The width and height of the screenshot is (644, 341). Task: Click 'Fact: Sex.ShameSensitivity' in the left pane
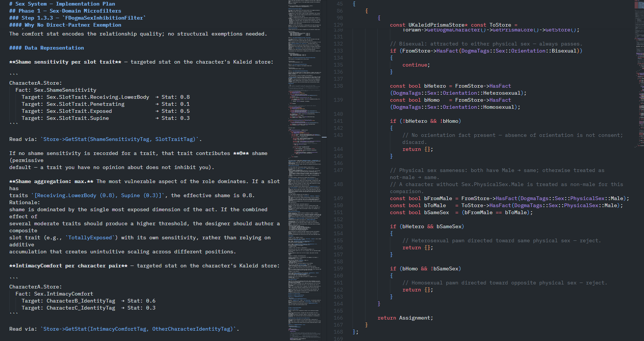click(56, 90)
